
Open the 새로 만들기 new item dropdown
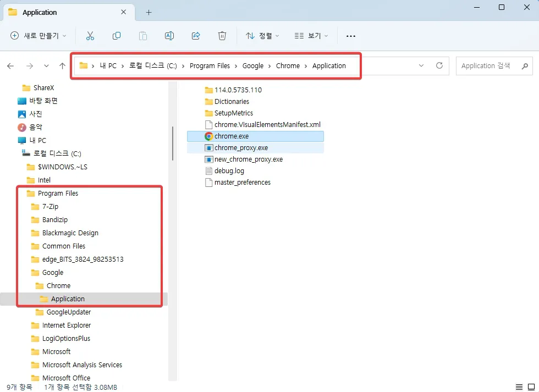pyautogui.click(x=38, y=36)
